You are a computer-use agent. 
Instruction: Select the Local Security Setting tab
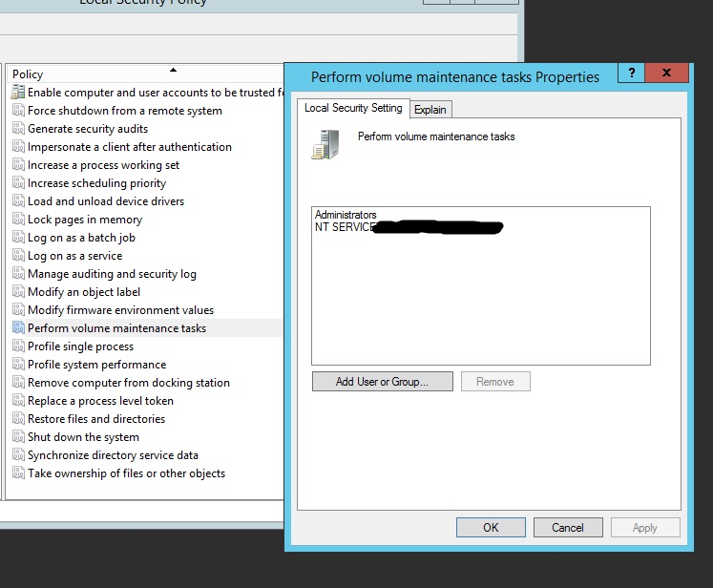tap(353, 108)
